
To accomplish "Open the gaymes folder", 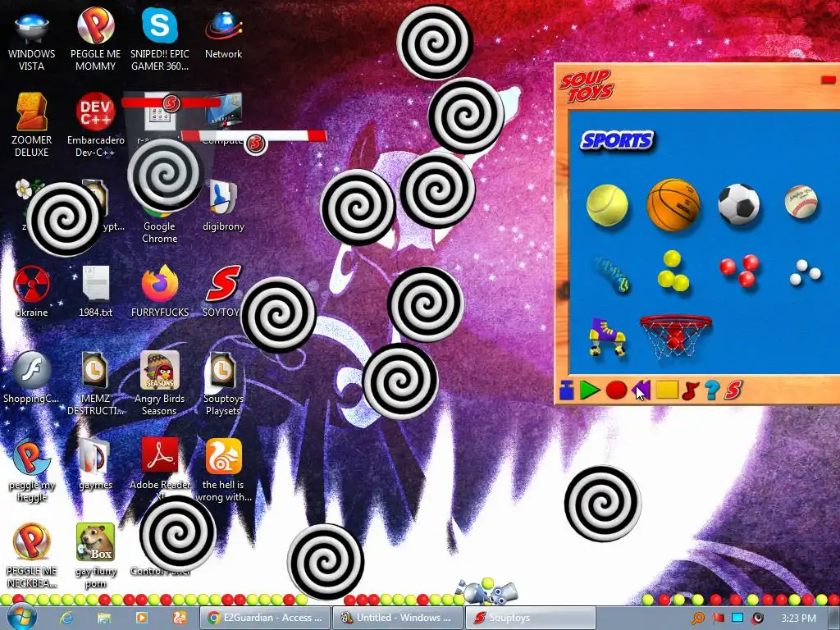I will coord(95,464).
